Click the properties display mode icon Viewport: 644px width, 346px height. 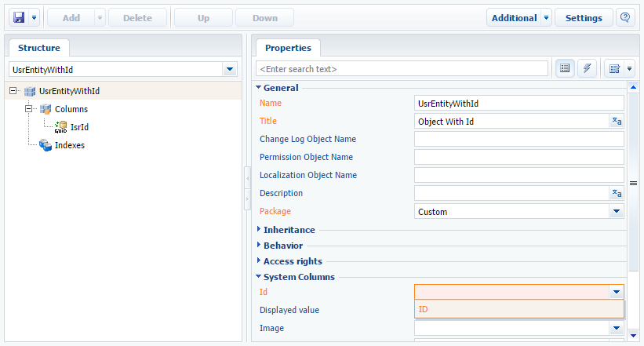[x=614, y=68]
